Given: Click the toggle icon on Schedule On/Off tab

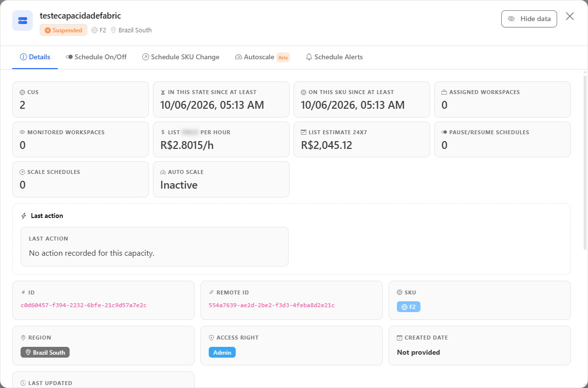Looking at the screenshot, I should 69,57.
